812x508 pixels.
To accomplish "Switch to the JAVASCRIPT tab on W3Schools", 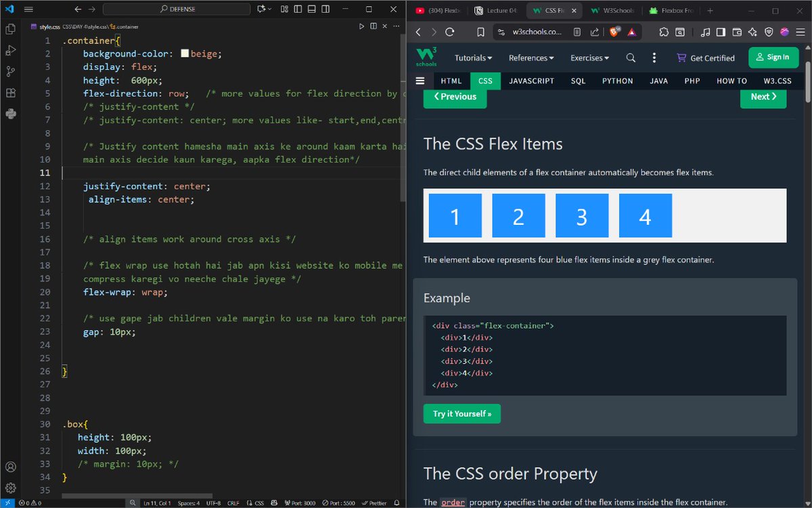I will coord(531,81).
